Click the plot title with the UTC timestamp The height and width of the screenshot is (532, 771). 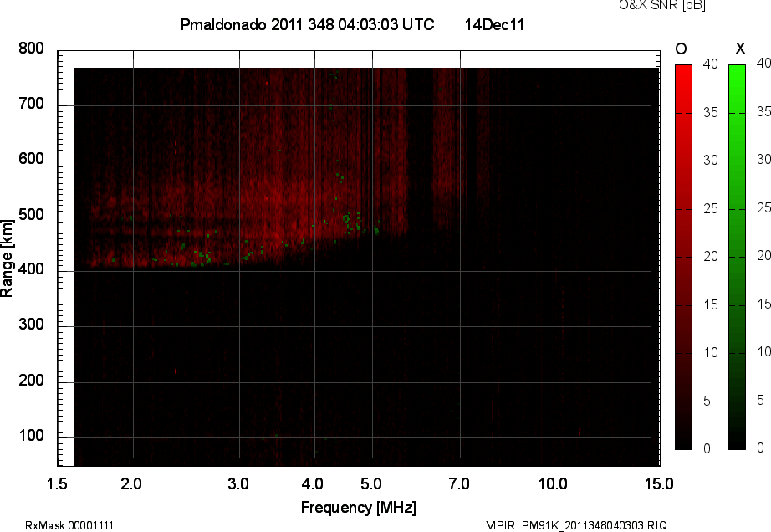tap(307, 25)
